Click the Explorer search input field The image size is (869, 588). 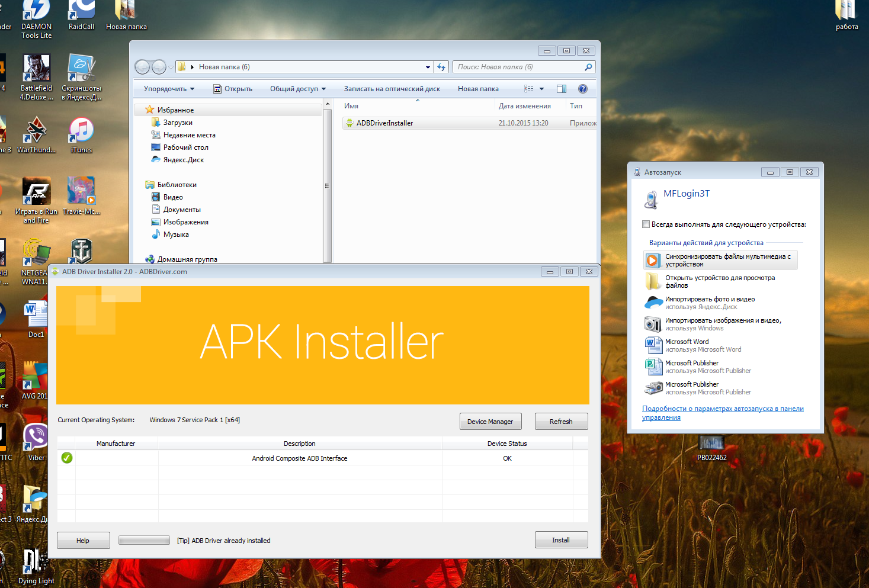coord(518,67)
